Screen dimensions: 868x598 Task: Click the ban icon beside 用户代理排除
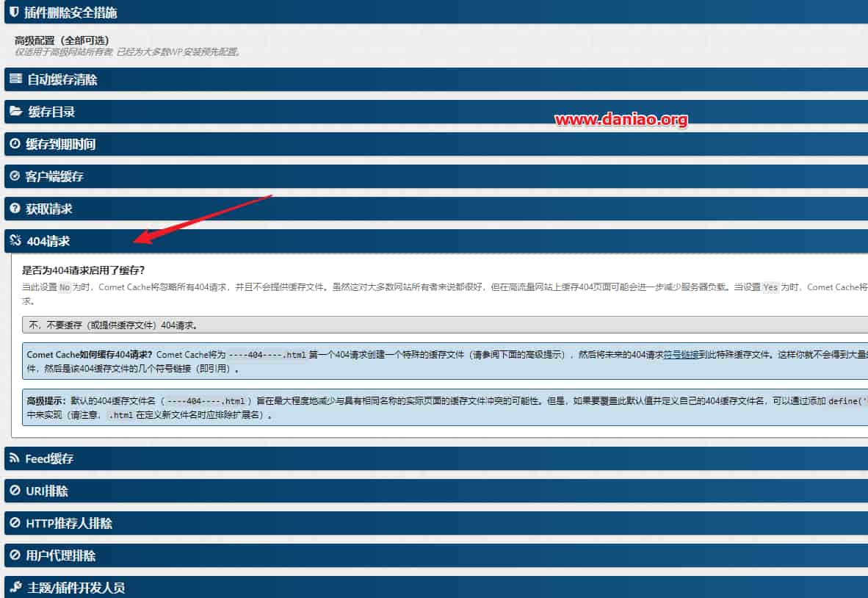pos(15,555)
